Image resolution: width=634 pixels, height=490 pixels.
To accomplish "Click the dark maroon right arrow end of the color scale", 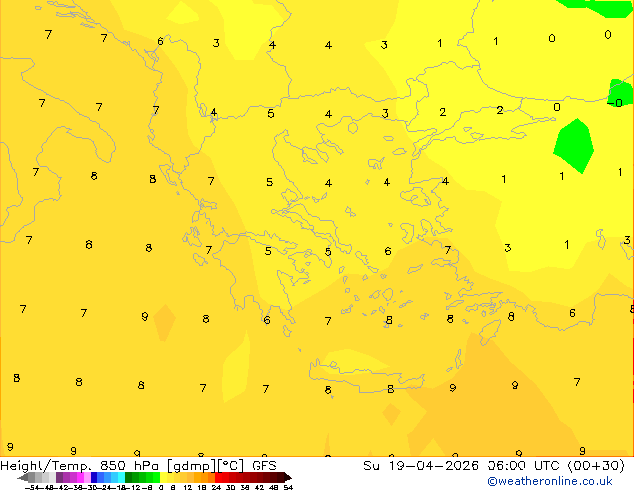I will point(288,478).
